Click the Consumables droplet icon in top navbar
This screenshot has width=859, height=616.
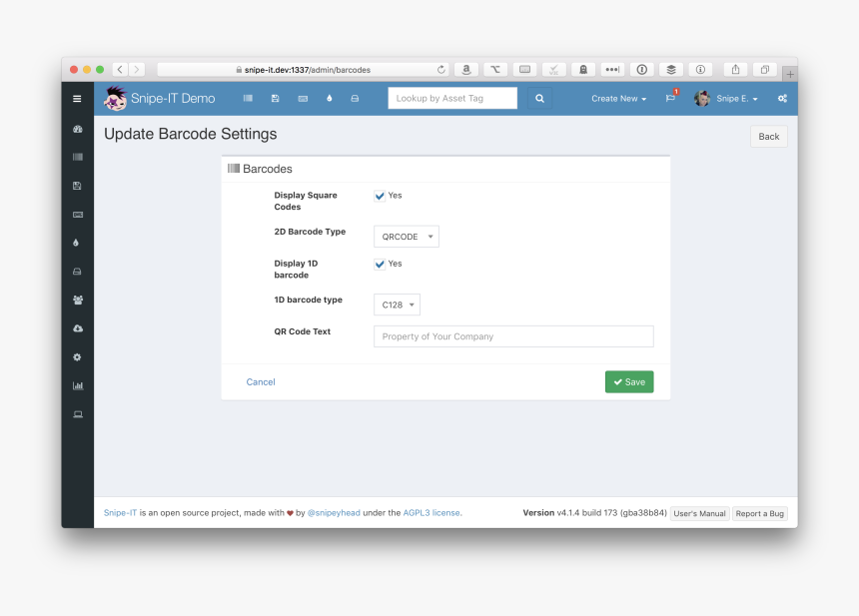[x=330, y=99]
